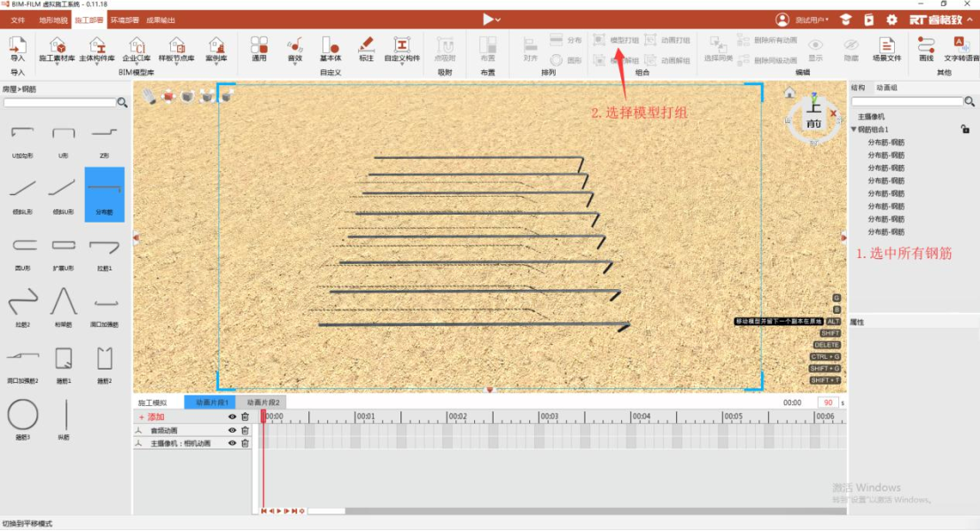The image size is (980, 531).
Task: Switch to the 地形地貌 tab
Action: [x=53, y=20]
